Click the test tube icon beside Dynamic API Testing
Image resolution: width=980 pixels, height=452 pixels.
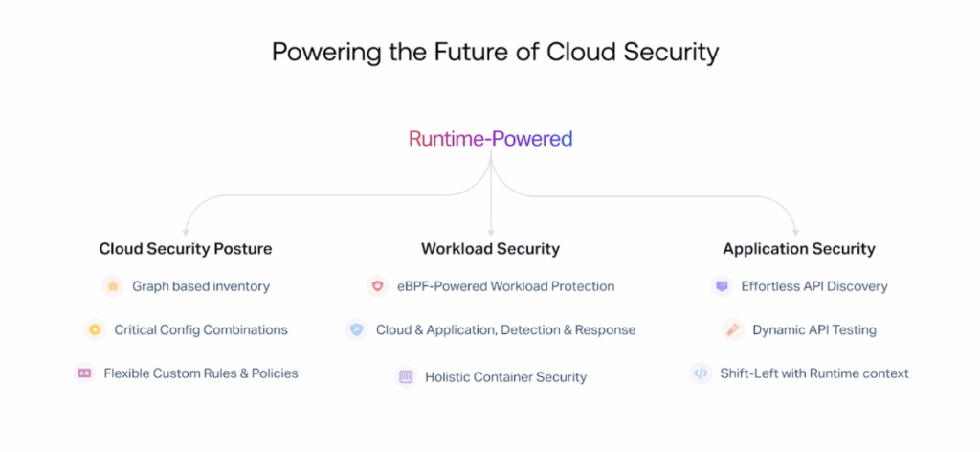tap(733, 329)
